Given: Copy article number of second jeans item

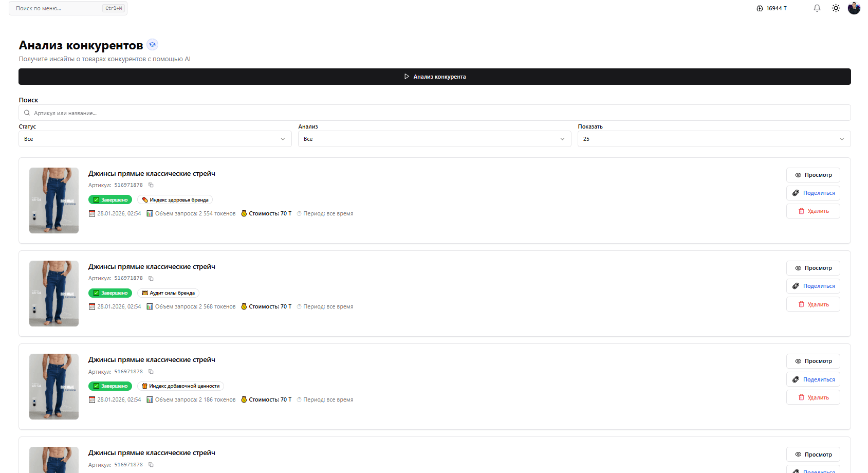Looking at the screenshot, I should pyautogui.click(x=151, y=278).
